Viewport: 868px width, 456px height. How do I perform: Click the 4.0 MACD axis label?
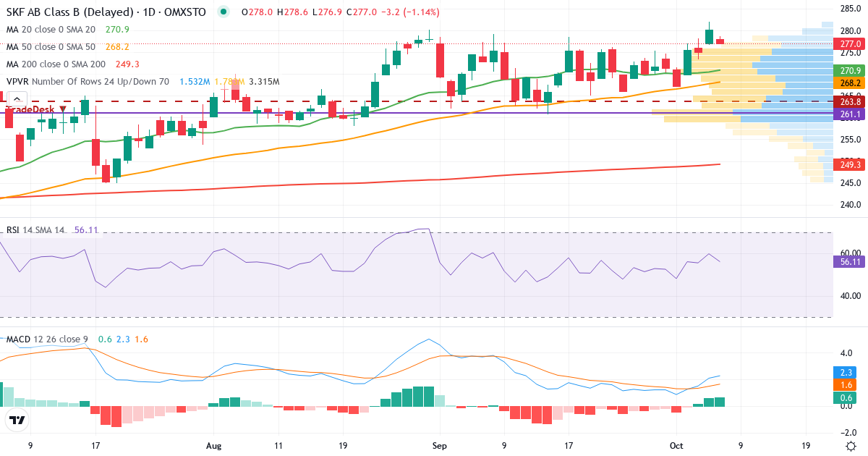847,354
